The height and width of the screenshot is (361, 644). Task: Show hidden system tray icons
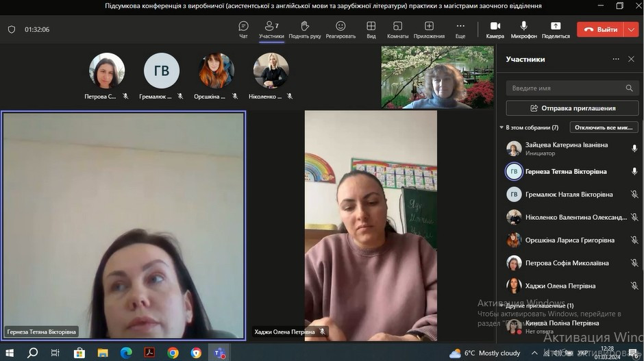coord(534,353)
